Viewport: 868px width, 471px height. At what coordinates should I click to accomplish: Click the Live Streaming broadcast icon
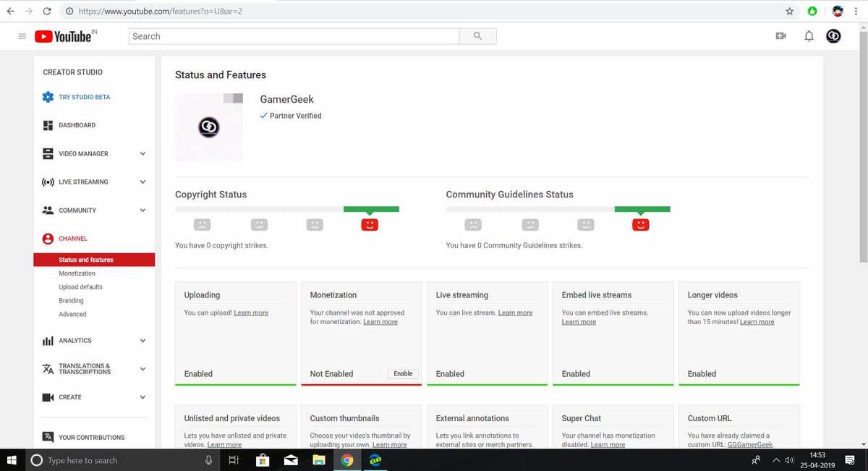point(48,182)
